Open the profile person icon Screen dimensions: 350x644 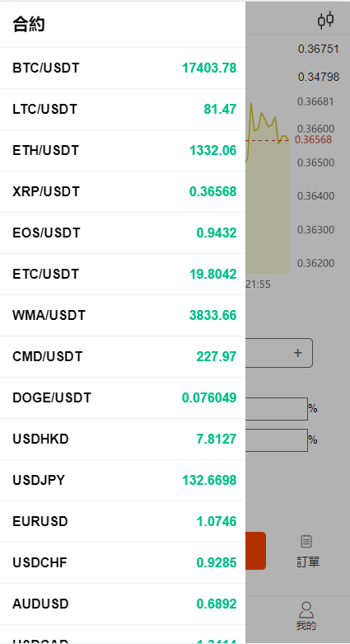[x=306, y=610]
